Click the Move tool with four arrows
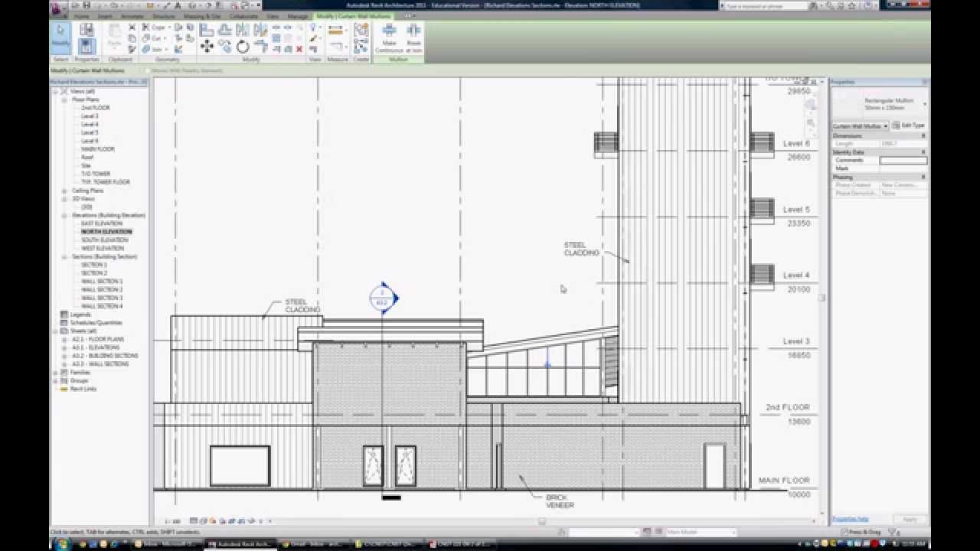The image size is (980, 551). (207, 47)
